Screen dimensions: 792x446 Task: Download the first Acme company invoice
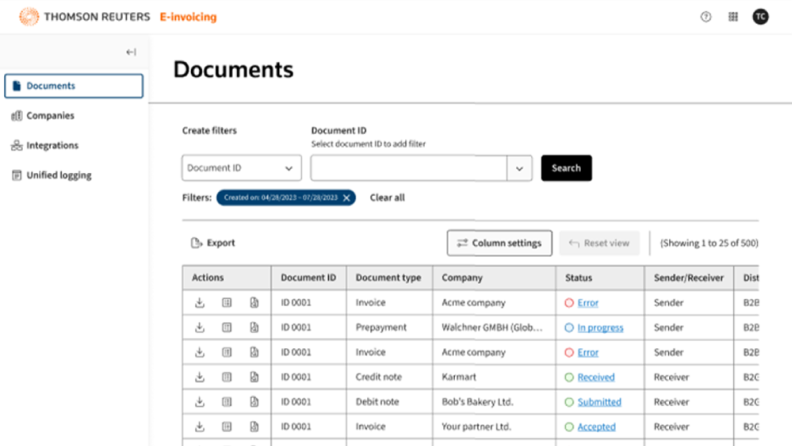[200, 302]
